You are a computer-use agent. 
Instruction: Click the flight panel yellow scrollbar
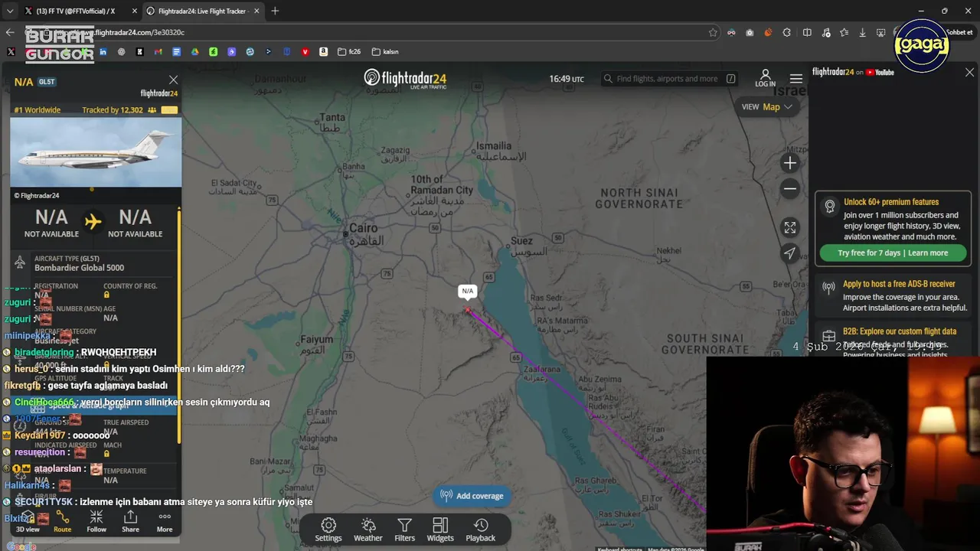pyautogui.click(x=179, y=325)
